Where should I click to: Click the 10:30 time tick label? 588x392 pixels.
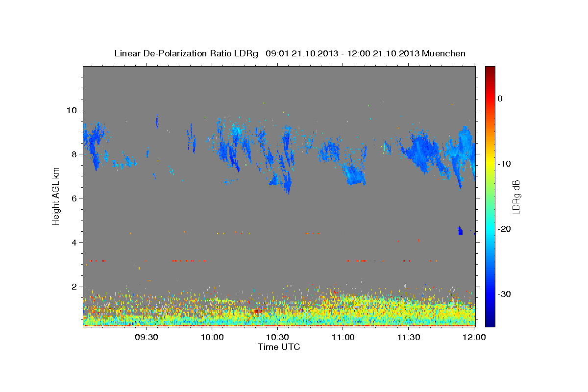tap(277, 337)
